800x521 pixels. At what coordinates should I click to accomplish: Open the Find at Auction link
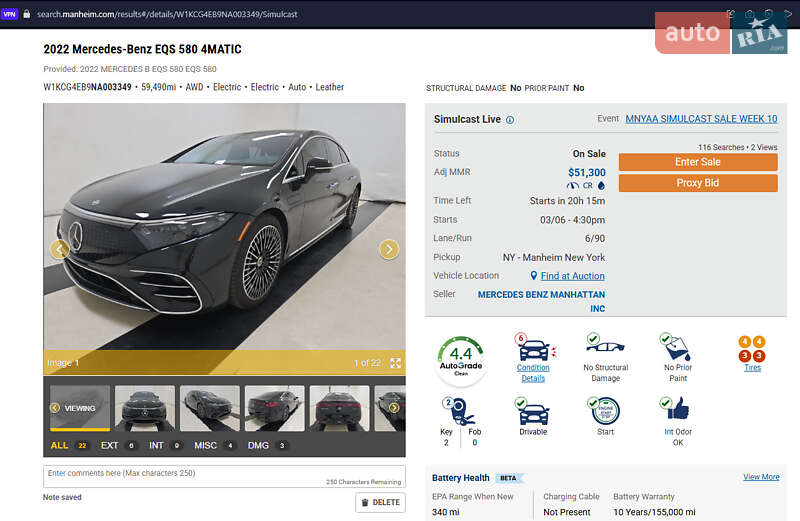572,276
